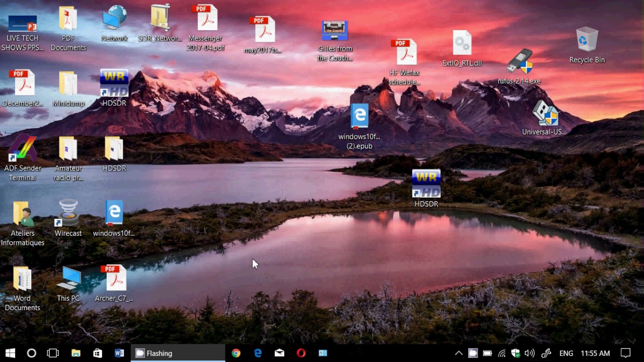Launch the Wirecast shortcut
Viewport: 644px width, 362px height.
(68, 218)
